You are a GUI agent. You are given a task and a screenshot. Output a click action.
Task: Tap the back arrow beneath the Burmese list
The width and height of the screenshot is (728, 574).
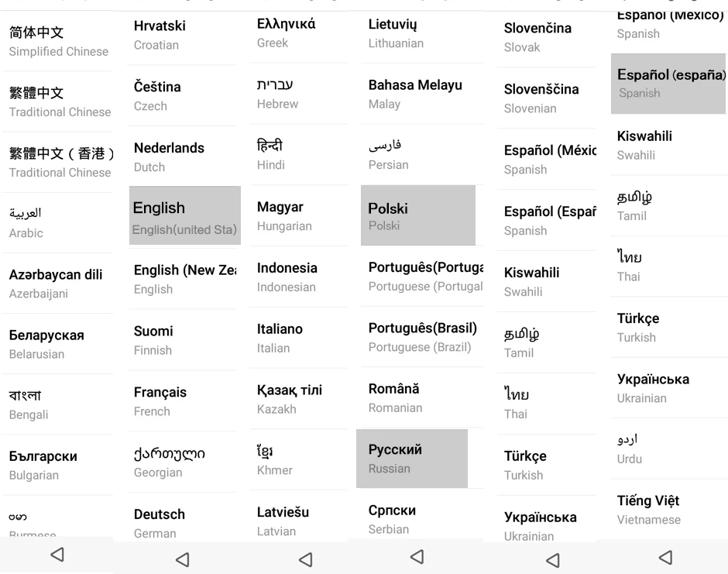[x=57, y=555]
